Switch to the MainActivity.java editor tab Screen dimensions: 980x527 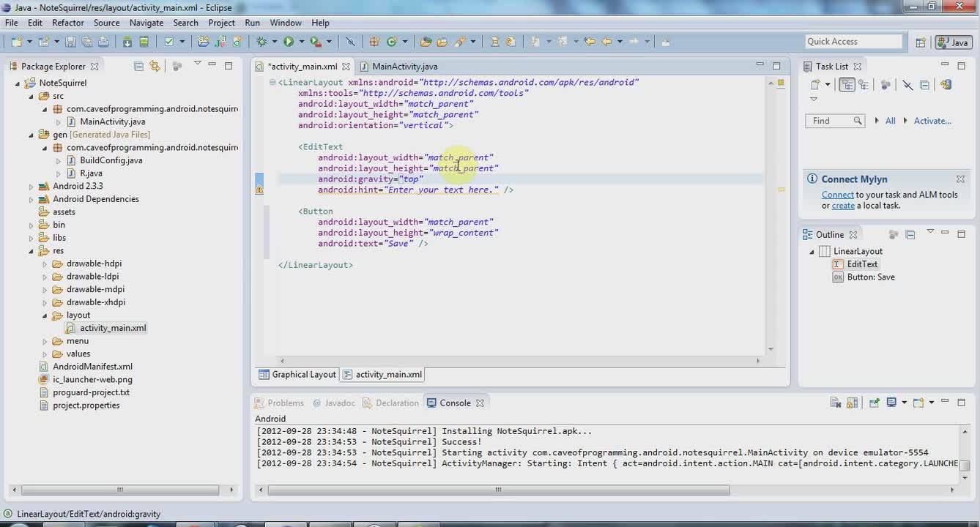coord(404,66)
